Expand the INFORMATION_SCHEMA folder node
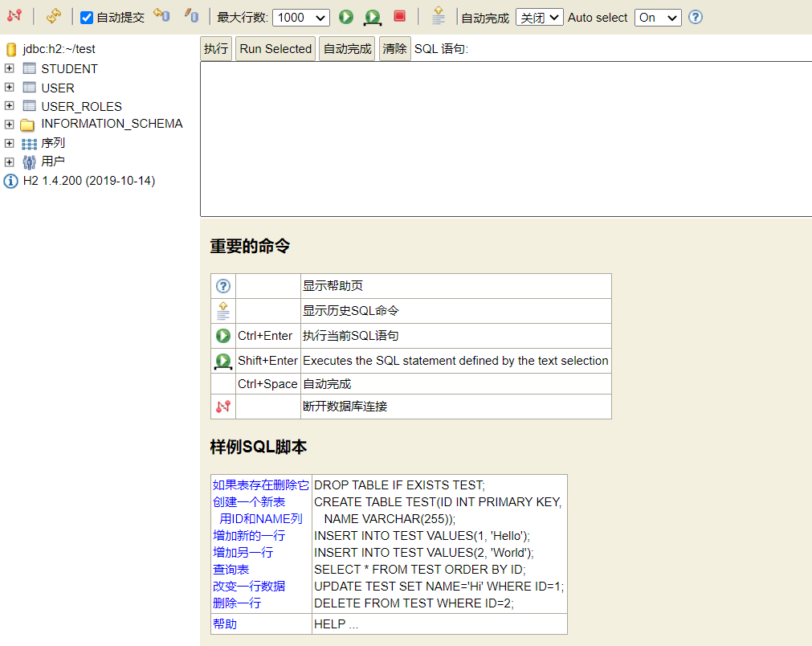This screenshot has width=812, height=646. tap(10, 125)
